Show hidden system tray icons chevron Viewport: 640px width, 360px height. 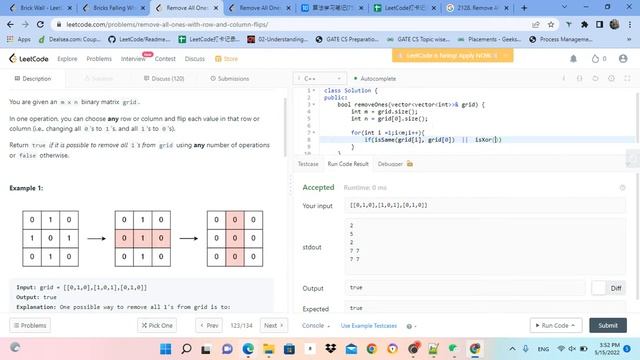click(512, 349)
